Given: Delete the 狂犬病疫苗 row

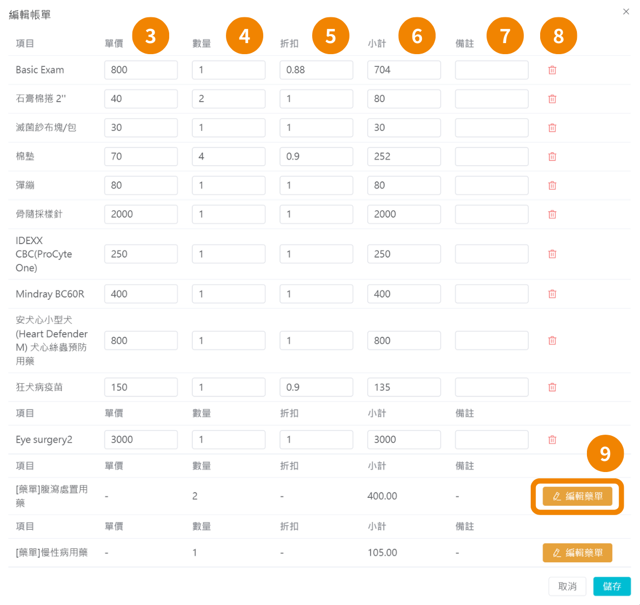Looking at the screenshot, I should (552, 387).
